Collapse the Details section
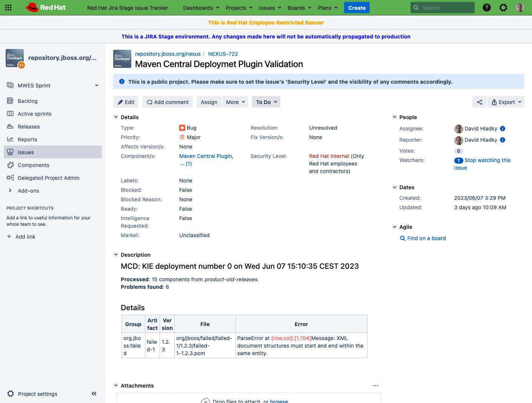The image size is (532, 403). tap(116, 117)
